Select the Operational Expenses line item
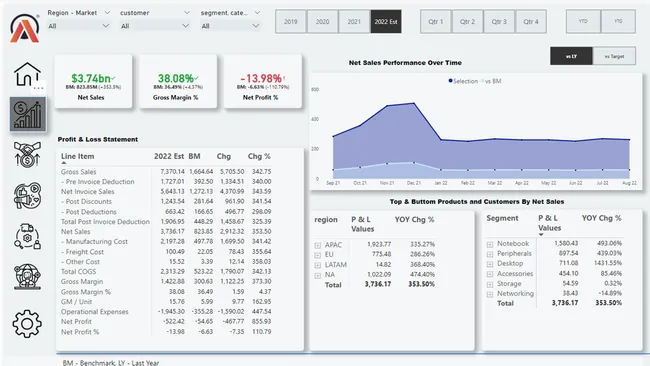The width and height of the screenshot is (650, 366). click(95, 312)
